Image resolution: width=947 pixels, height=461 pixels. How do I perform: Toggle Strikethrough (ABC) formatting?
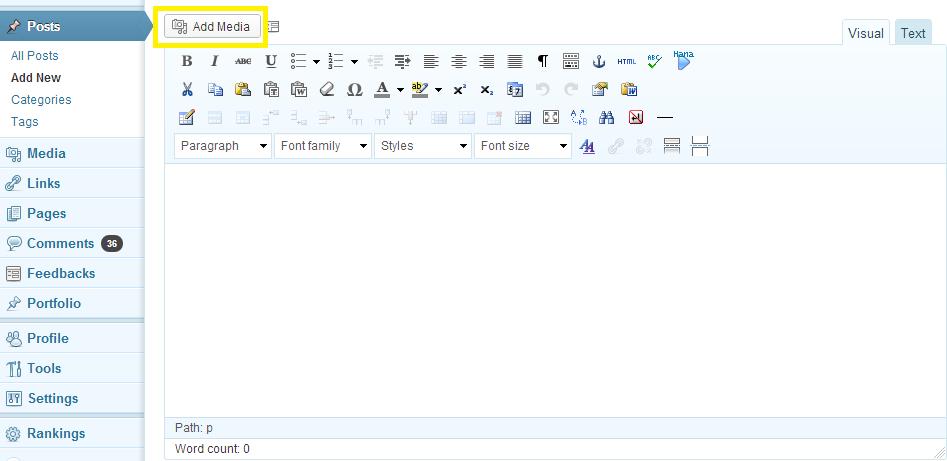pos(243,61)
